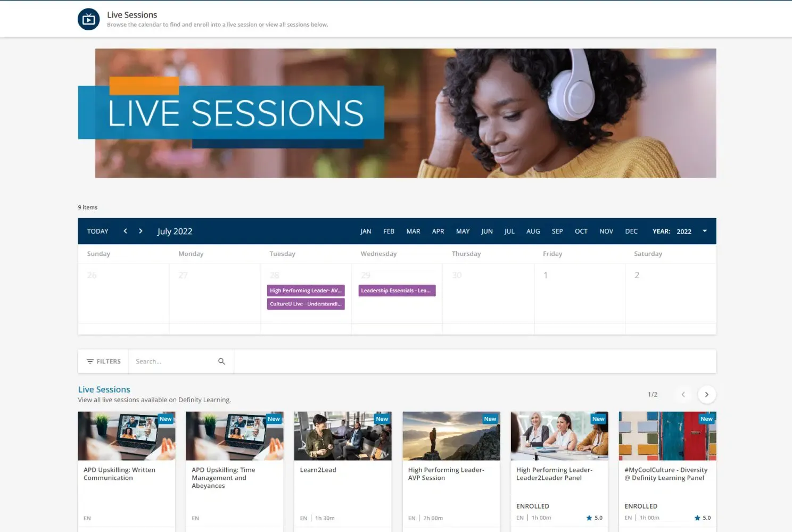Click into the Search input field
792x532 pixels.
tap(173, 361)
